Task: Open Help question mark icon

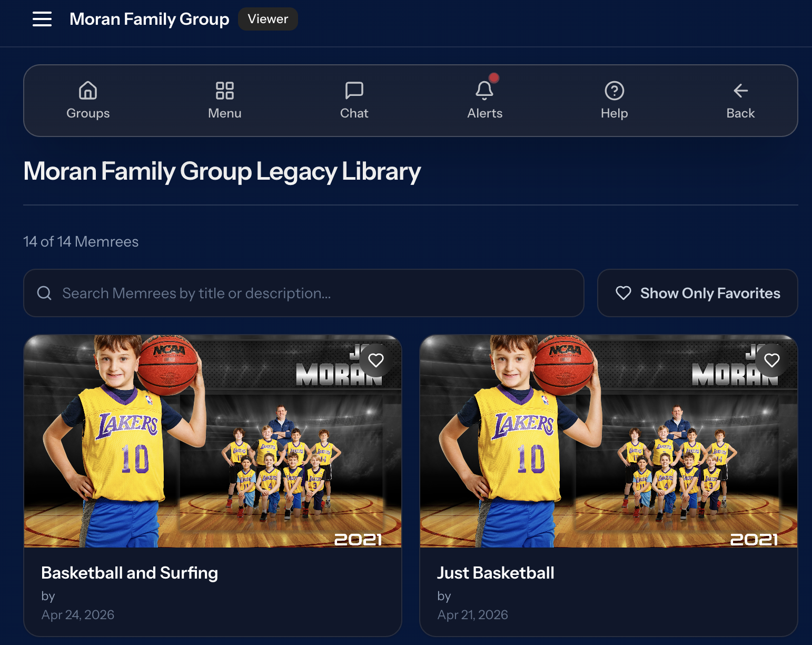Action: click(x=615, y=91)
